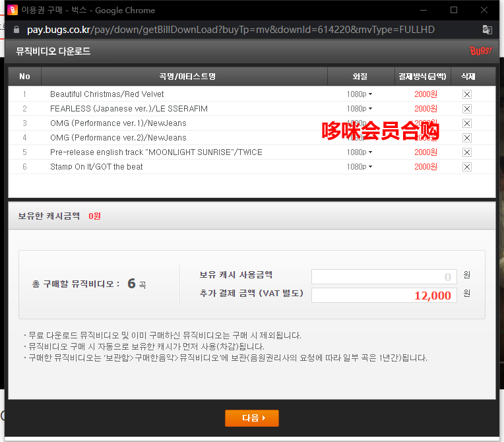Delete Beautiful Christmas/Red Velvet from list
Viewport: 504px width, 442px height.
tap(466, 94)
